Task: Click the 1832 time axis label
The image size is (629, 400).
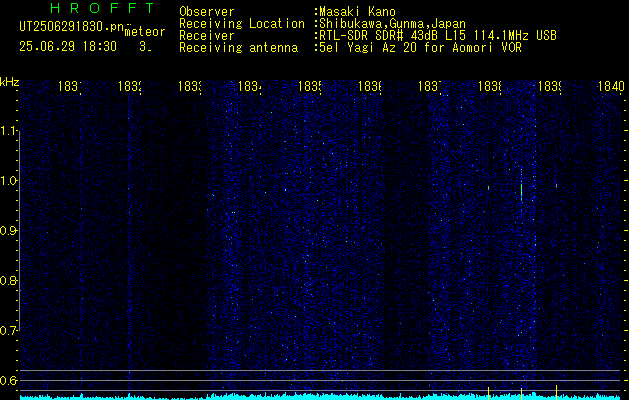Action: pos(130,86)
